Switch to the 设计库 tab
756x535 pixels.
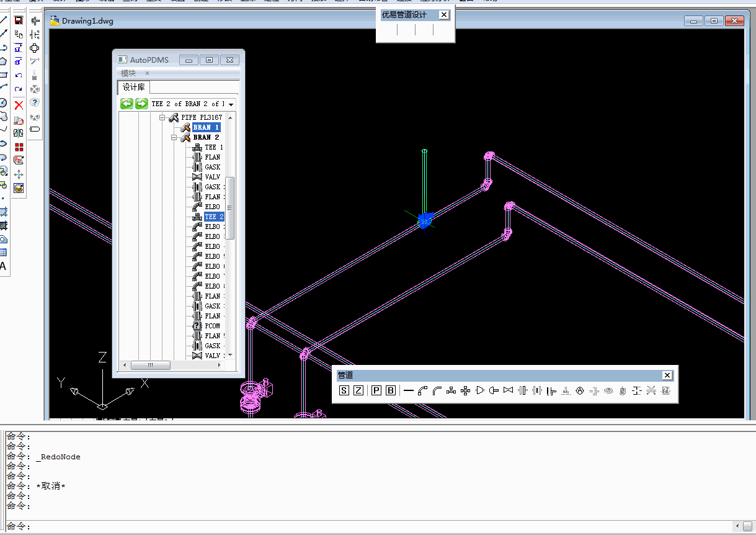[133, 88]
